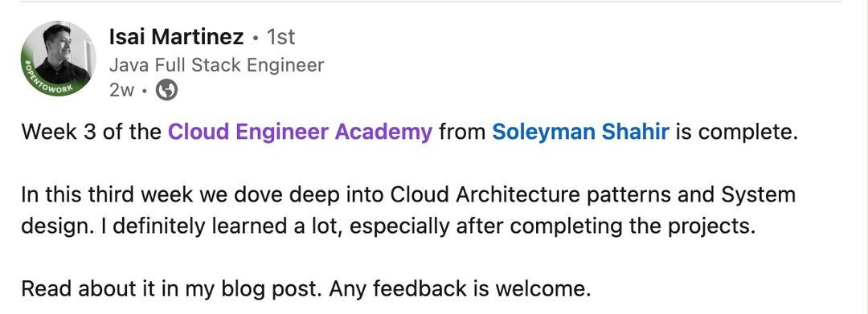
Task: Click the globe public visibility icon
Action: pyautogui.click(x=166, y=90)
